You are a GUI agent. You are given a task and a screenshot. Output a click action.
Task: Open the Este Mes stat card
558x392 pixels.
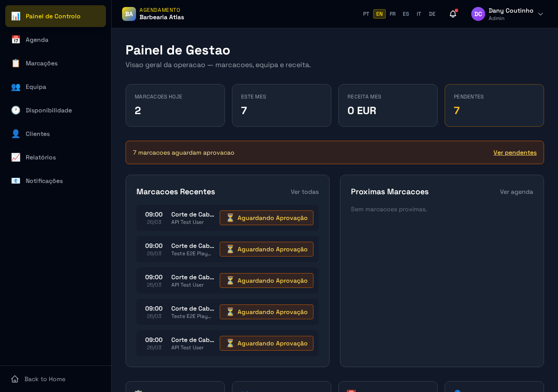point(282,105)
